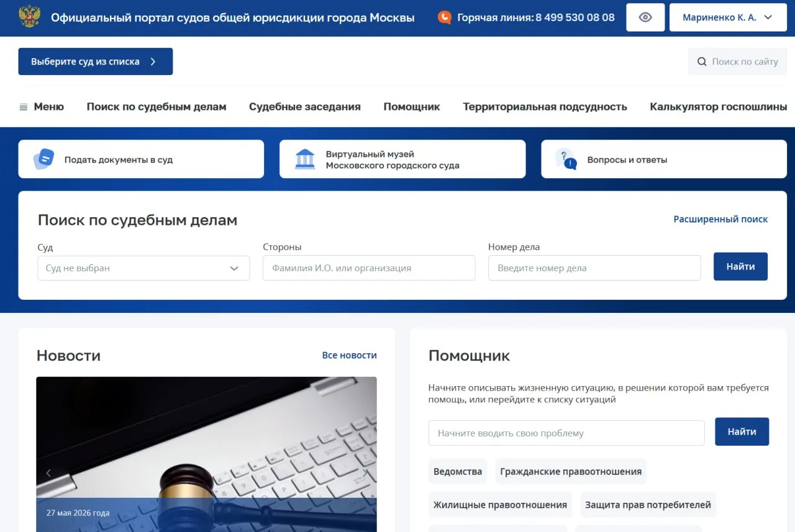Click the magnifier icon in site search
The width and height of the screenshot is (795, 532).
pos(702,61)
